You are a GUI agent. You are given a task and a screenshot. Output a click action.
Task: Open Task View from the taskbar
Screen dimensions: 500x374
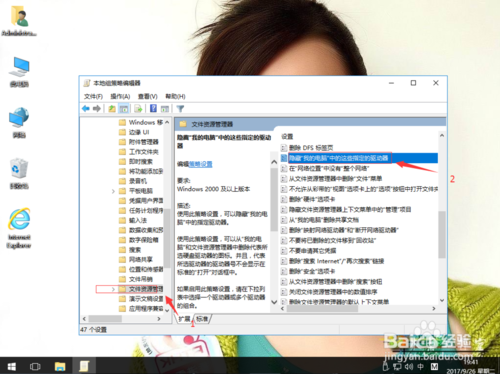click(x=35, y=367)
